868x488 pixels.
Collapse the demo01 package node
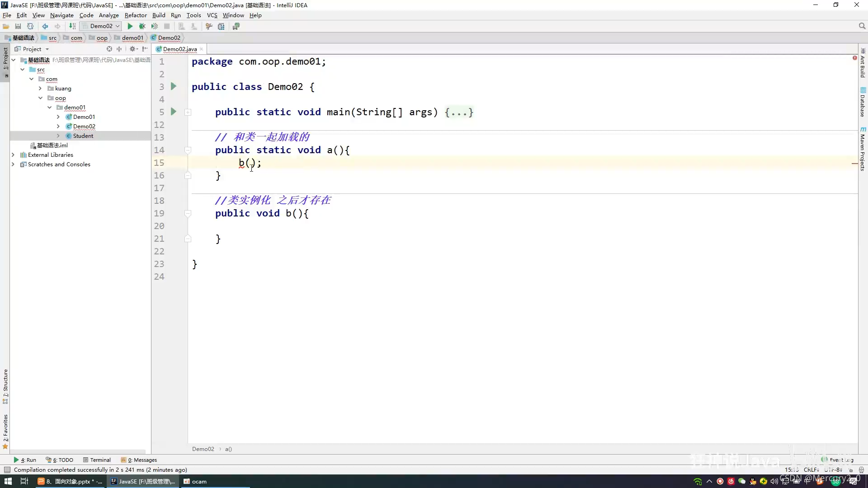click(50, 108)
